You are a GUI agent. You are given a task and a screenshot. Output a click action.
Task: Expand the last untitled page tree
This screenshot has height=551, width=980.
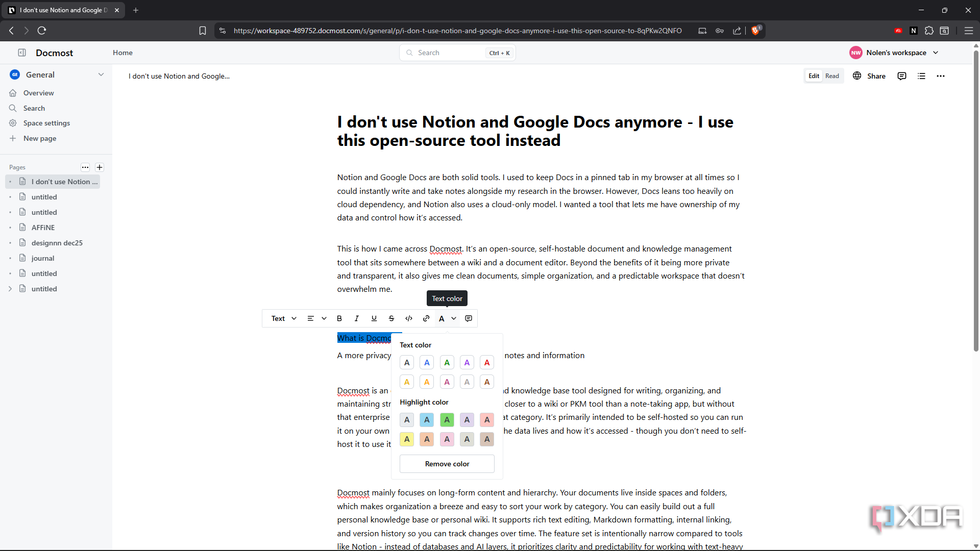pyautogui.click(x=10, y=289)
